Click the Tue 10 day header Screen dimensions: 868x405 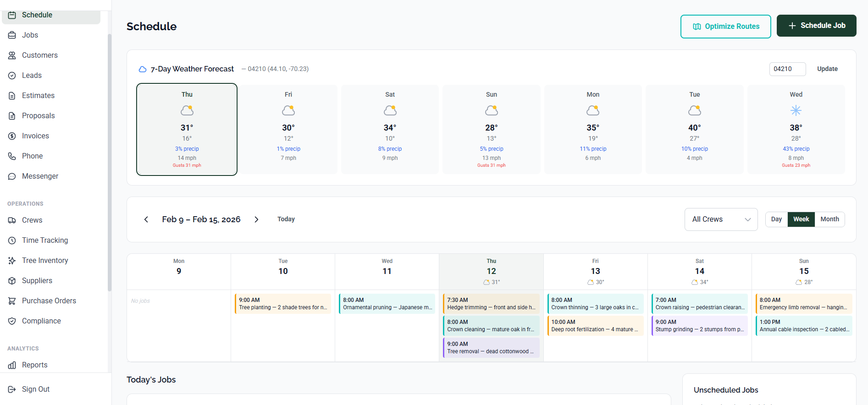(x=283, y=272)
